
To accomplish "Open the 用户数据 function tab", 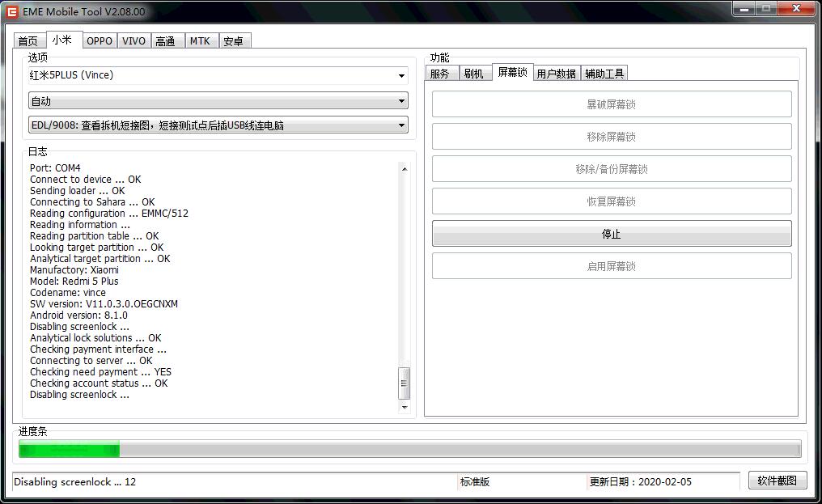I will coord(557,74).
